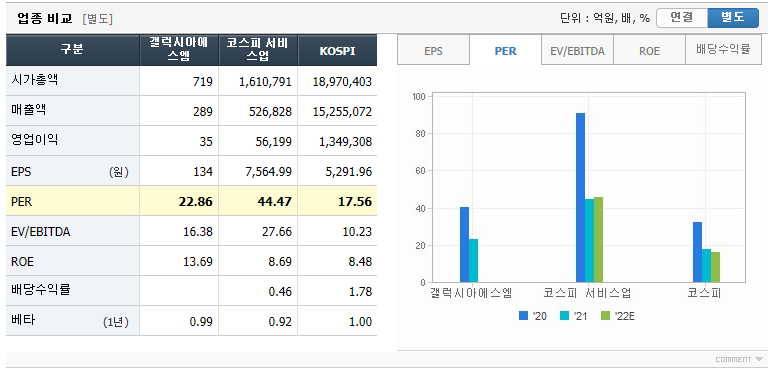
Task: Click the 갤럭시아에스엠 column header
Action: [179, 50]
